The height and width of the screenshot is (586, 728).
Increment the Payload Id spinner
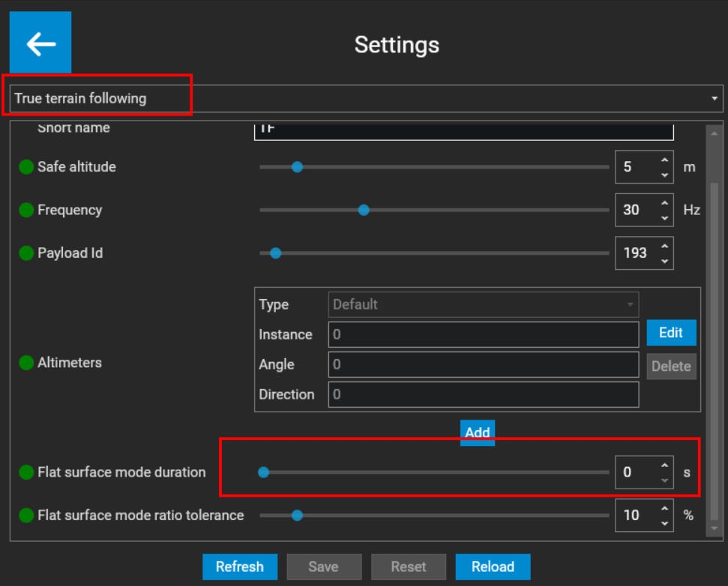(665, 246)
